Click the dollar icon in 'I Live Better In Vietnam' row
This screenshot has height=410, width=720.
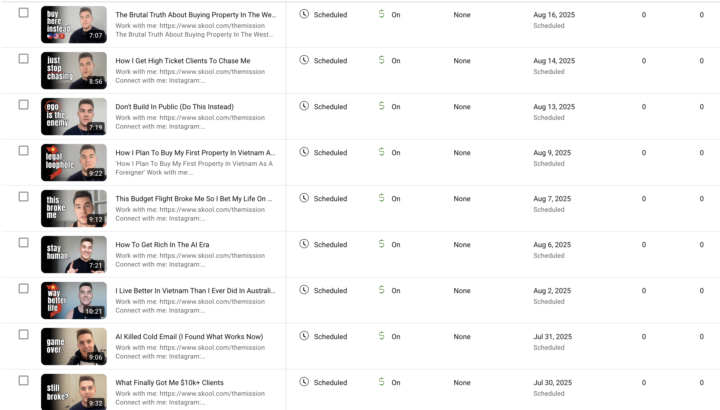click(x=381, y=290)
